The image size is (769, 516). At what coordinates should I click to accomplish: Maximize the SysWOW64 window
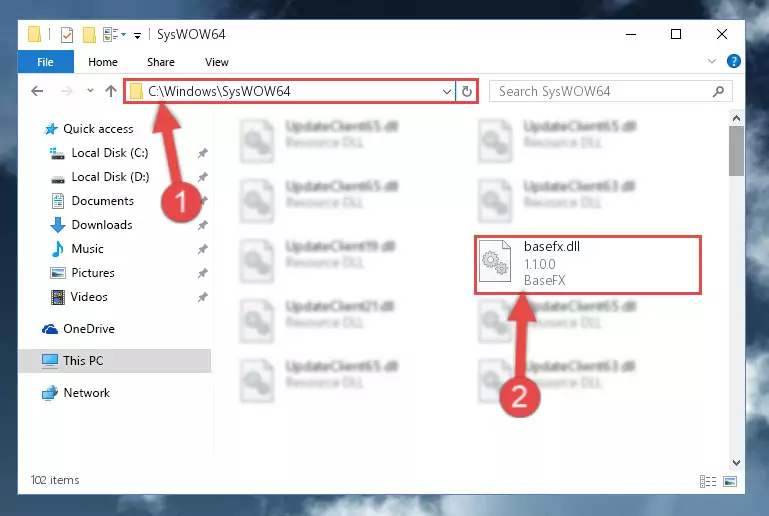[676, 34]
